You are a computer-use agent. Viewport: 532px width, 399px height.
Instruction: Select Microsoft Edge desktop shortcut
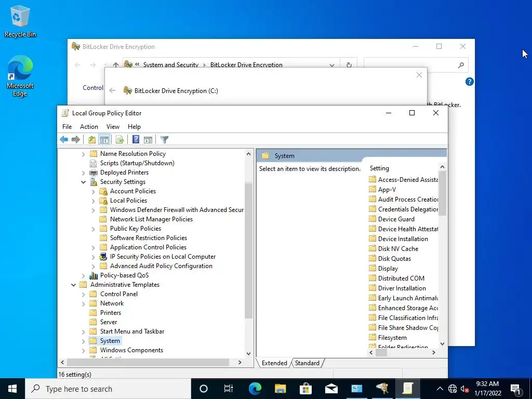click(20, 76)
